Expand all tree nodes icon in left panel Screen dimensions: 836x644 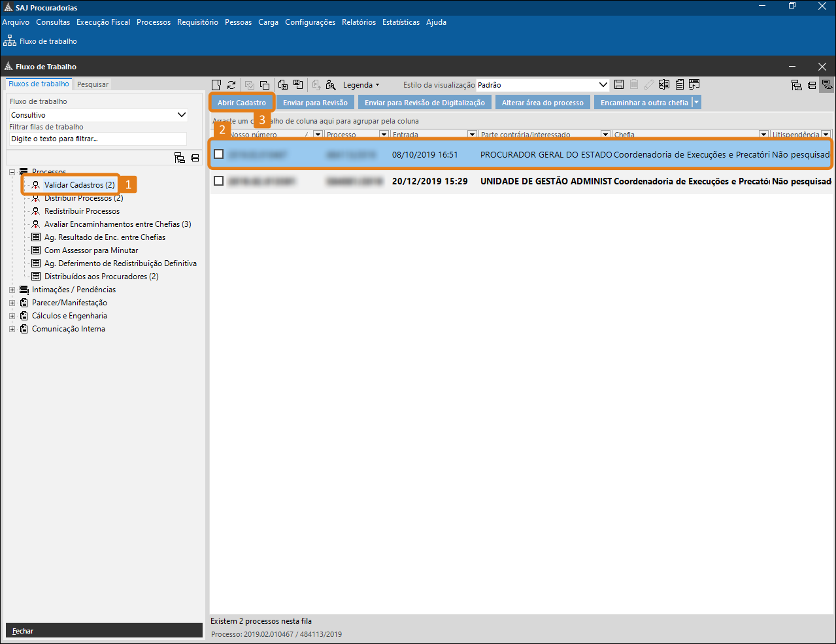coord(180,158)
